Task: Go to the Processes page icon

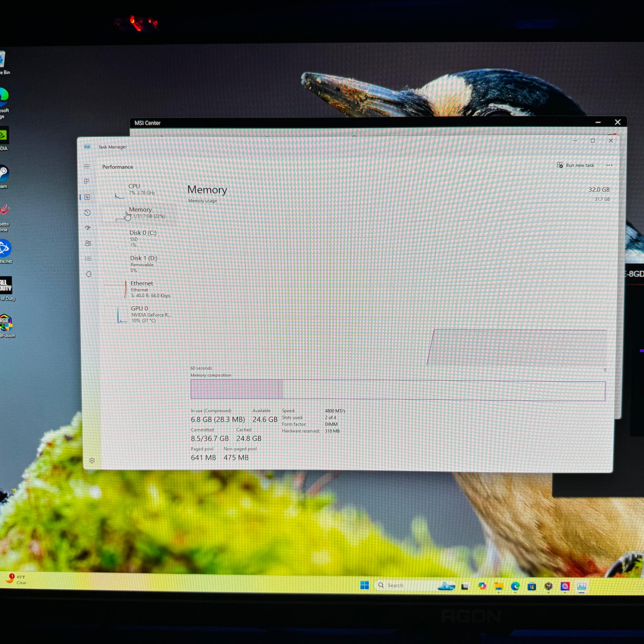Action: [87, 181]
